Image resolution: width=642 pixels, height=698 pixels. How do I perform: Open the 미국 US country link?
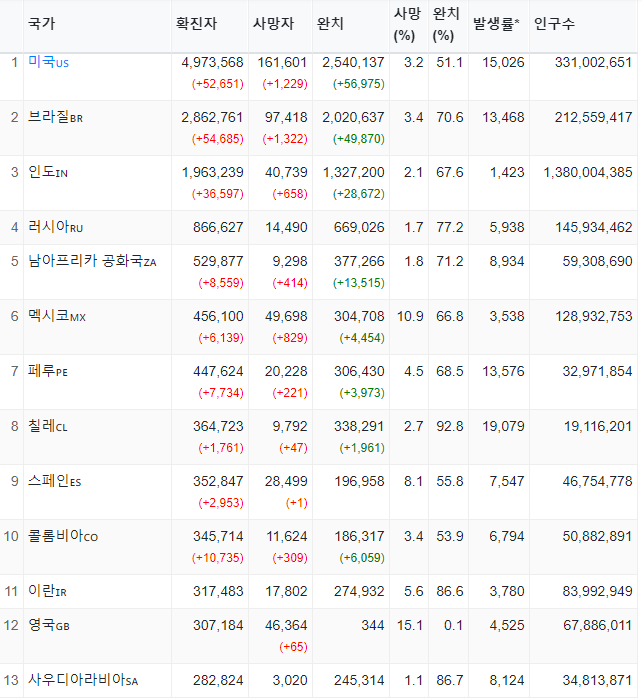pos(48,62)
